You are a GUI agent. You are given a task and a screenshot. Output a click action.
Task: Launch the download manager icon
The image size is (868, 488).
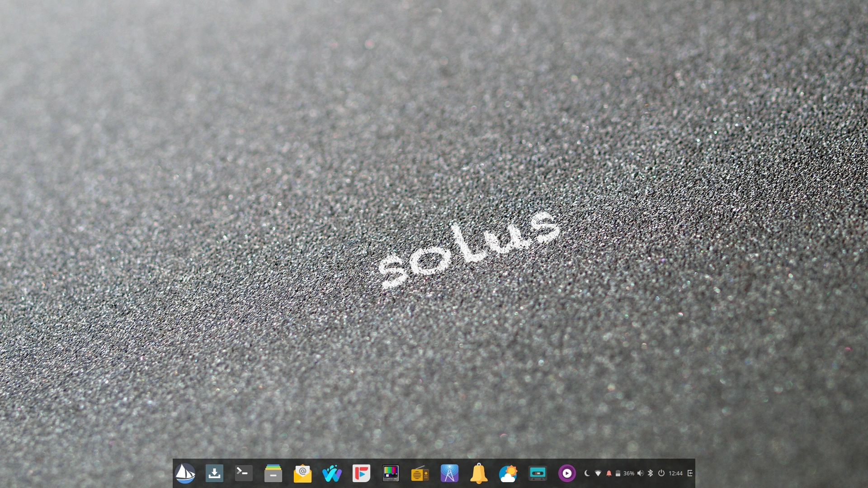214,473
